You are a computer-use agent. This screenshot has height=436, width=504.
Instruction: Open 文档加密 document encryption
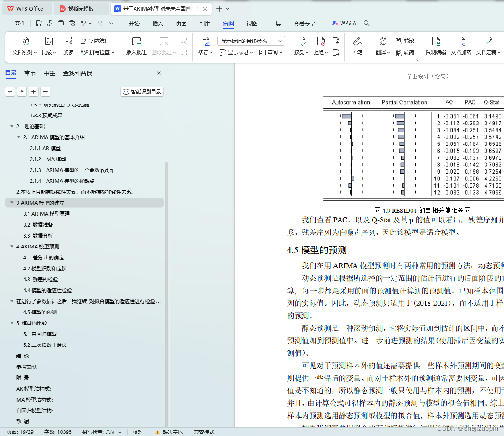tap(461, 46)
